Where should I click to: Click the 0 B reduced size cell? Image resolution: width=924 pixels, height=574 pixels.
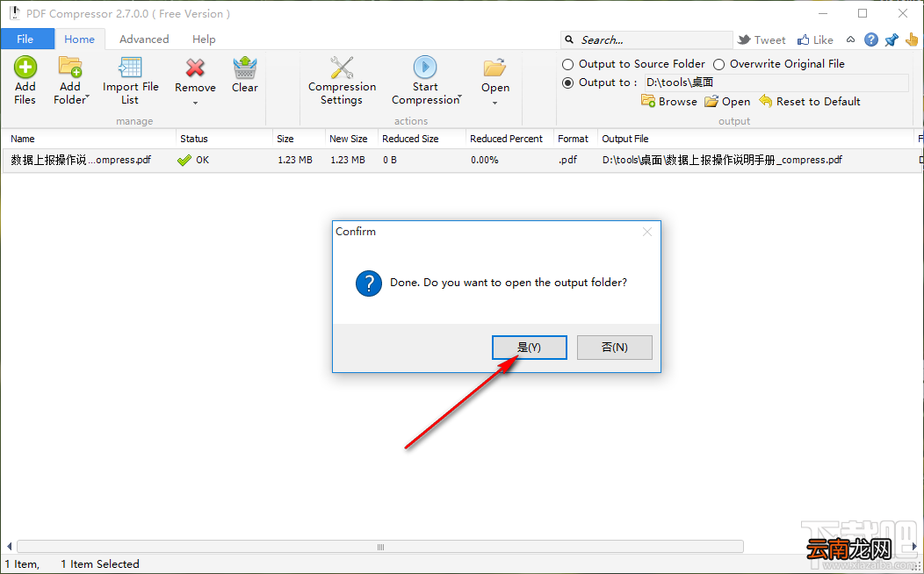click(x=389, y=160)
